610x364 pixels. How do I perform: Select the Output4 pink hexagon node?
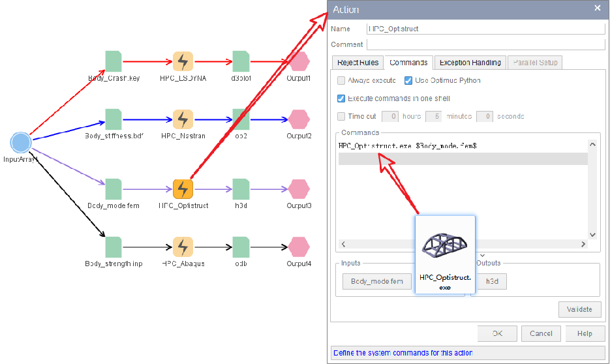point(299,247)
